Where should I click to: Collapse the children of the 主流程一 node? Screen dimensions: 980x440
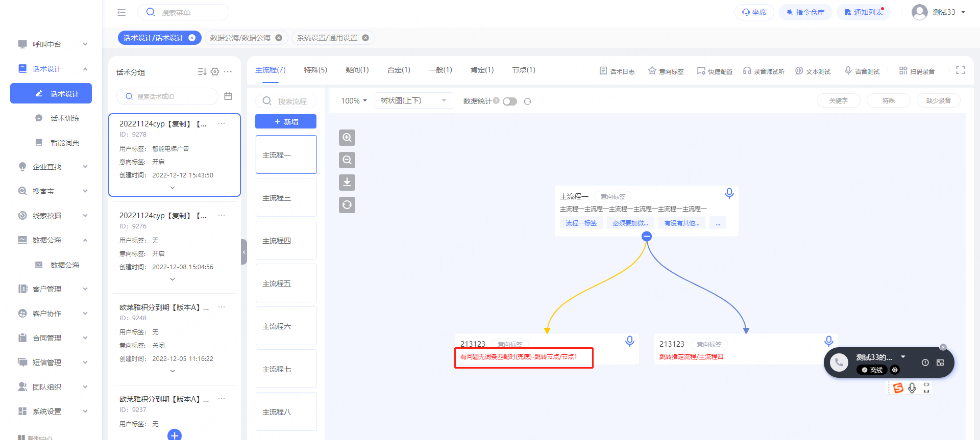click(647, 236)
